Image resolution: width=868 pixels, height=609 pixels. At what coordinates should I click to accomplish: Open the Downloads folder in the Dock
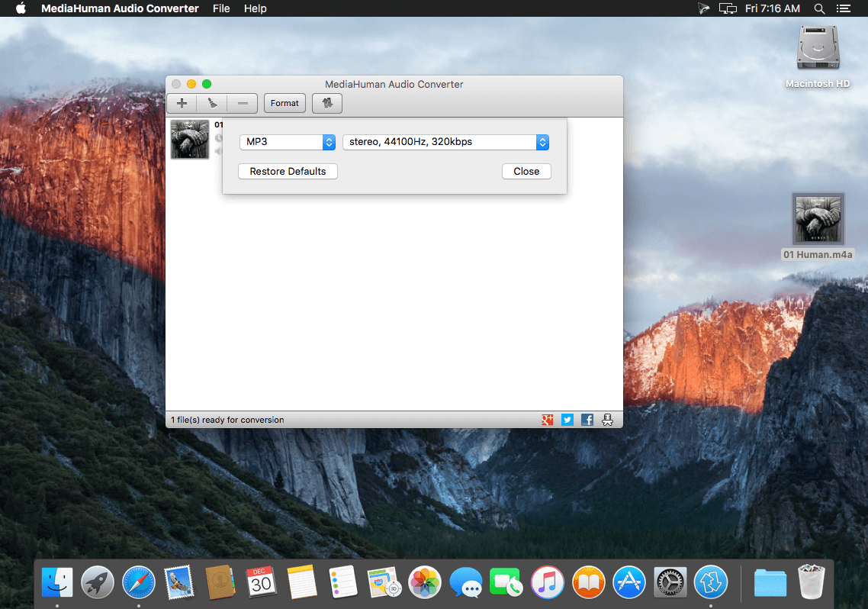click(770, 583)
